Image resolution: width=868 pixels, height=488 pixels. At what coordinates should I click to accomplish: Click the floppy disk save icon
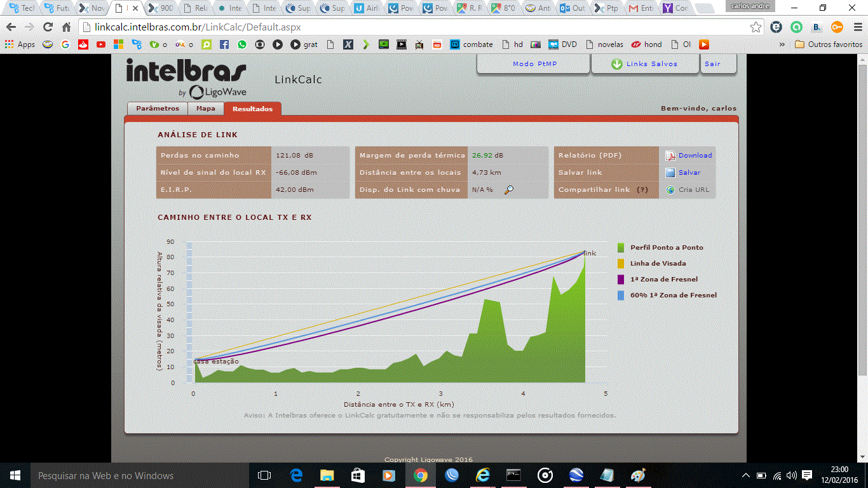[670, 173]
